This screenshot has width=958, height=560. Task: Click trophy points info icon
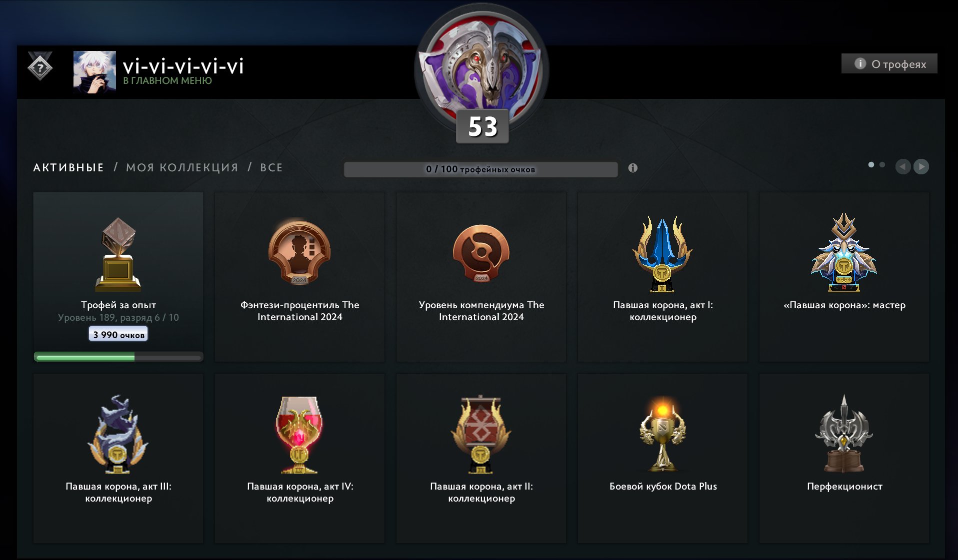(x=632, y=168)
